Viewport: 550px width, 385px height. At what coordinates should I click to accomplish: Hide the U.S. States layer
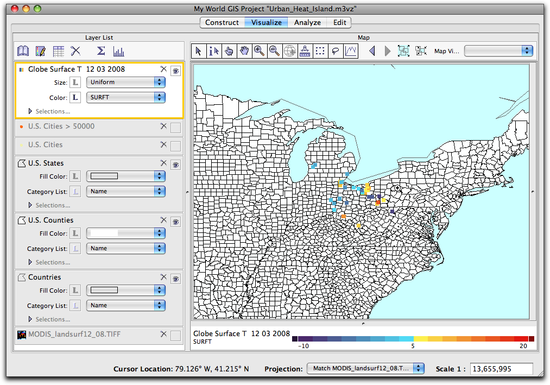pyautogui.click(x=175, y=164)
